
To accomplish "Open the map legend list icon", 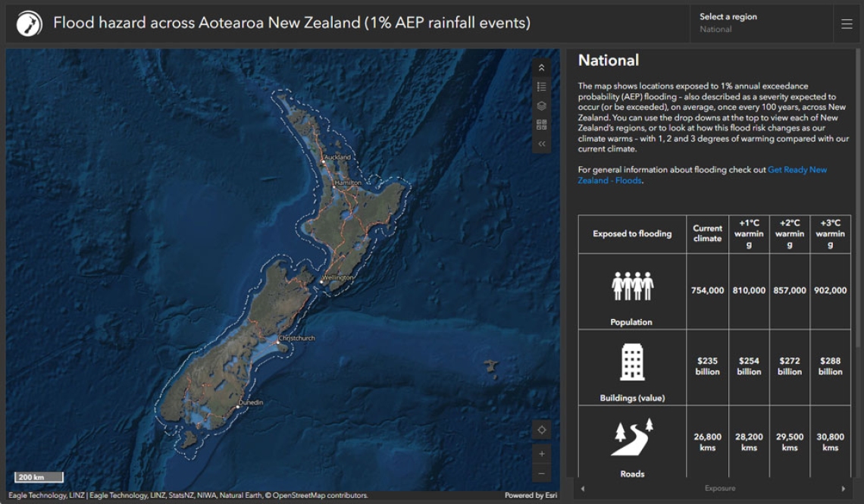I will (541, 87).
